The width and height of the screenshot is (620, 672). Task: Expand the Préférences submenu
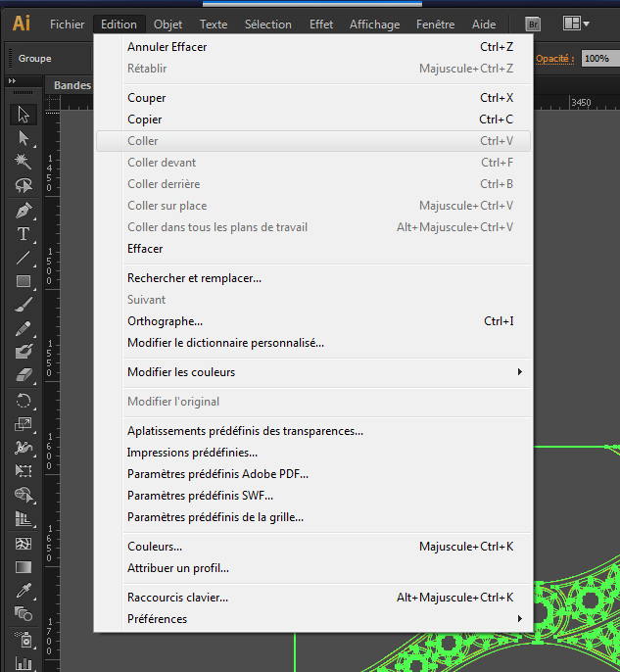pyautogui.click(x=326, y=619)
